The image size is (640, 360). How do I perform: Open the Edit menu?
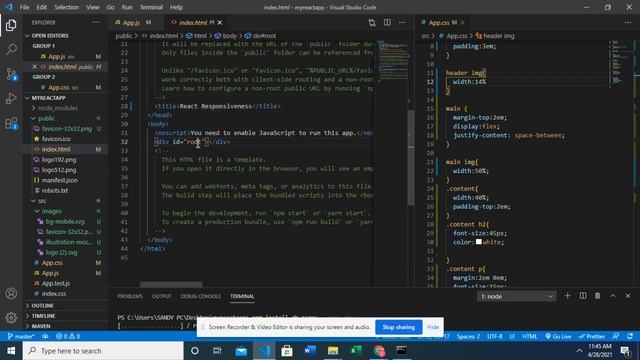pyautogui.click(x=42, y=7)
